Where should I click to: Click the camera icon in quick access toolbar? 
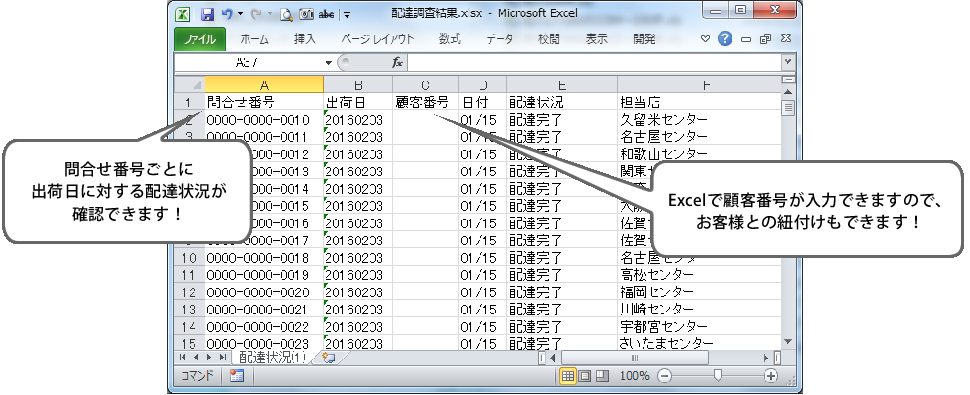click(x=306, y=14)
